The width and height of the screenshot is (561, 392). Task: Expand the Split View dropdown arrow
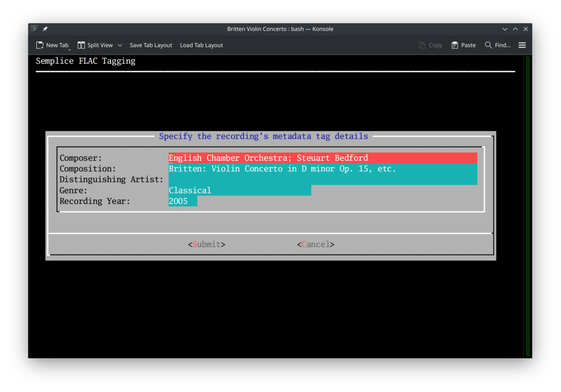click(x=120, y=45)
